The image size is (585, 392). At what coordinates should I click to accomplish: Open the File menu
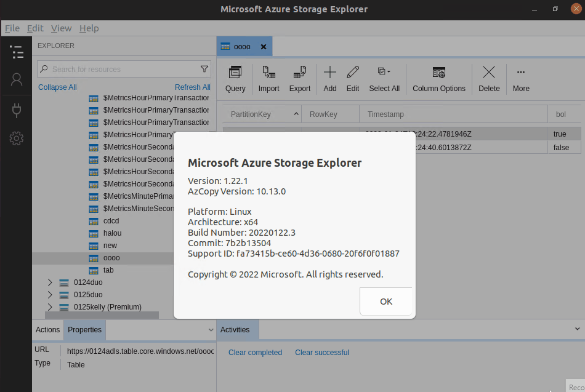(x=12, y=28)
